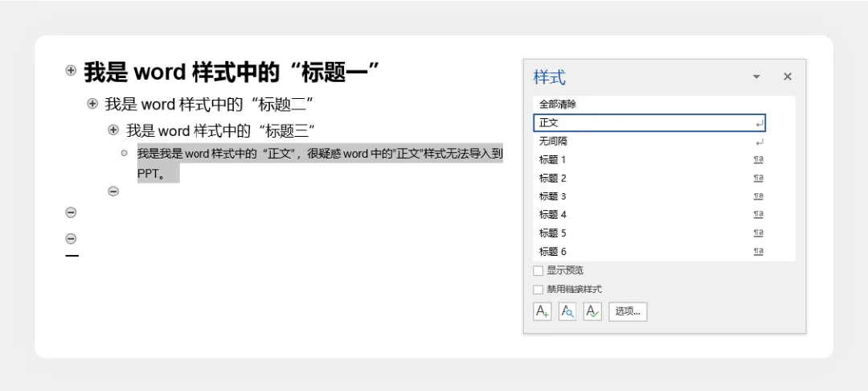This screenshot has width=868, height=391.
Task: Click the highlighted 正文 paragraph text
Action: (x=320, y=164)
